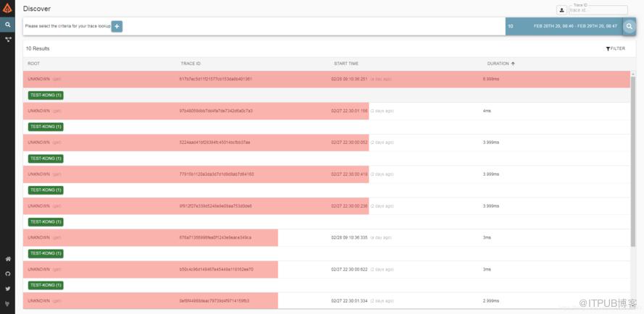This screenshot has height=314, width=644.
Task: Click start time 02/27 22:30:01:166
Action: pos(349,111)
